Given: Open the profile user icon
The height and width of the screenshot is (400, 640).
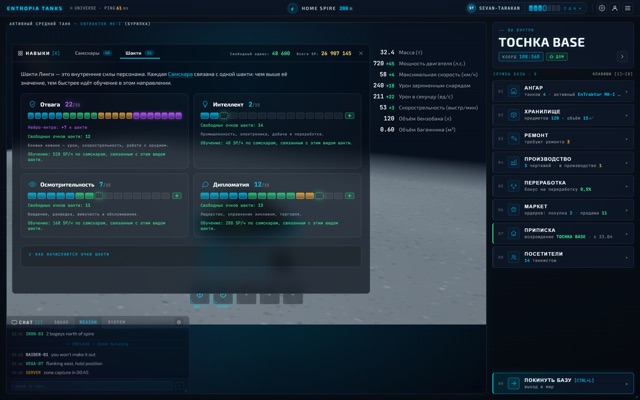Looking at the screenshot, I should point(614,8).
